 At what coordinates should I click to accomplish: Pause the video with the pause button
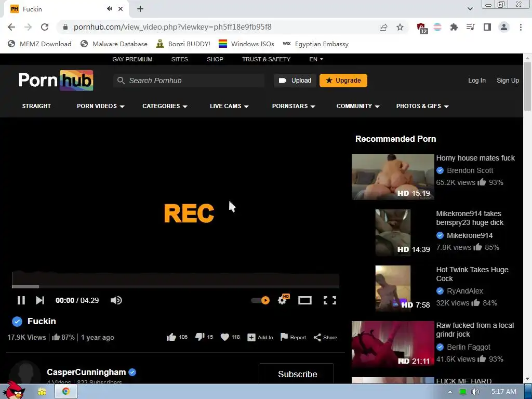coord(21,300)
